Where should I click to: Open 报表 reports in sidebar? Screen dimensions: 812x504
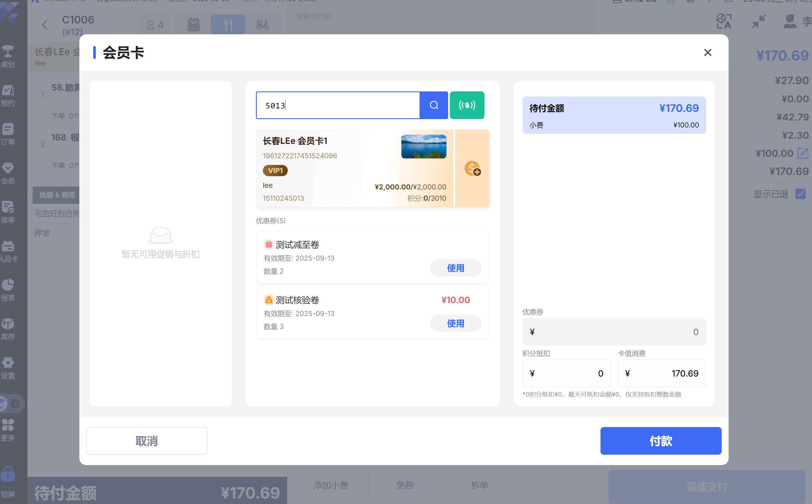8,290
